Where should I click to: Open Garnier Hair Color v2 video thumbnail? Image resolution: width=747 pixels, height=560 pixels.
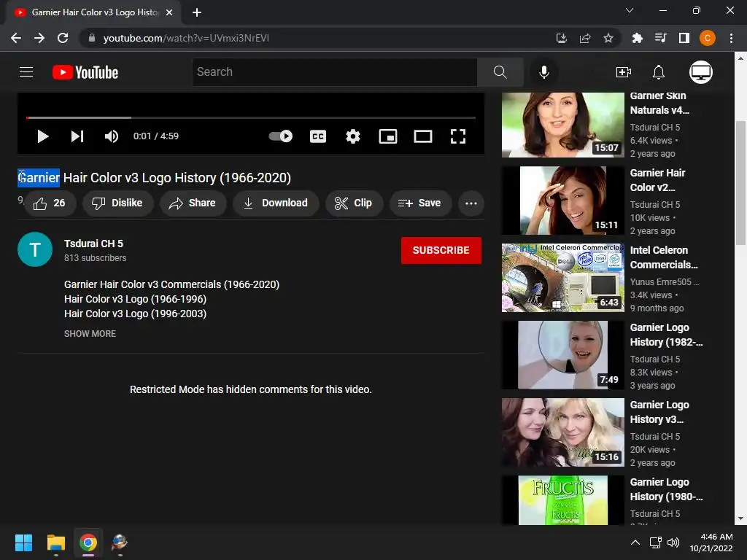(x=562, y=200)
